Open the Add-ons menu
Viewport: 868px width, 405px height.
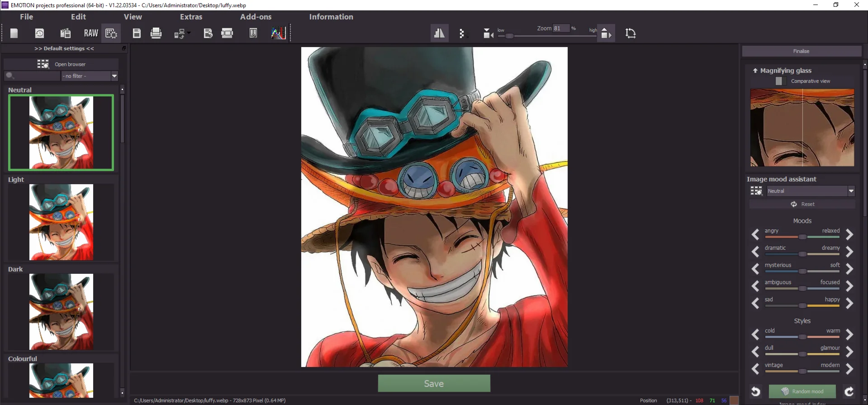click(x=256, y=17)
